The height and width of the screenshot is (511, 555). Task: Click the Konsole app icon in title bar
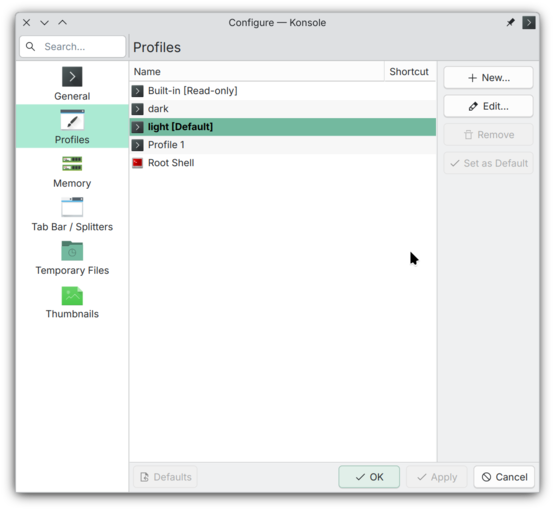pyautogui.click(x=529, y=23)
